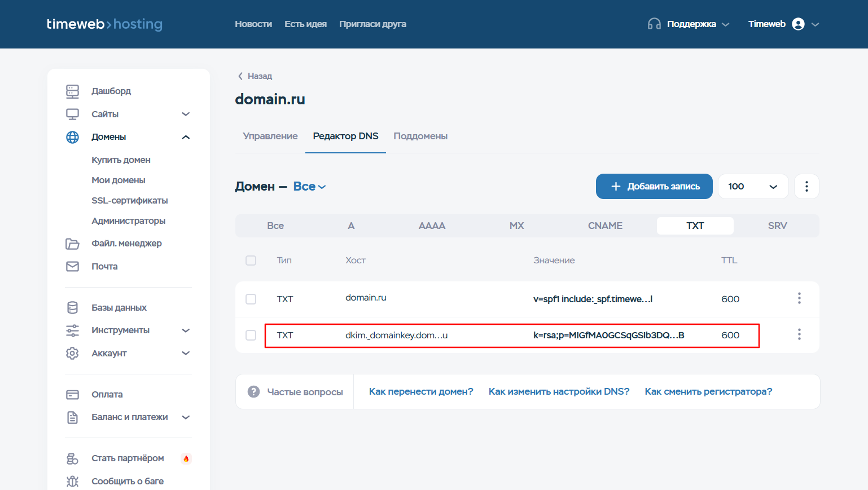Tick the checkbox for the spf1 TXT record
The image size is (868, 490).
click(251, 299)
